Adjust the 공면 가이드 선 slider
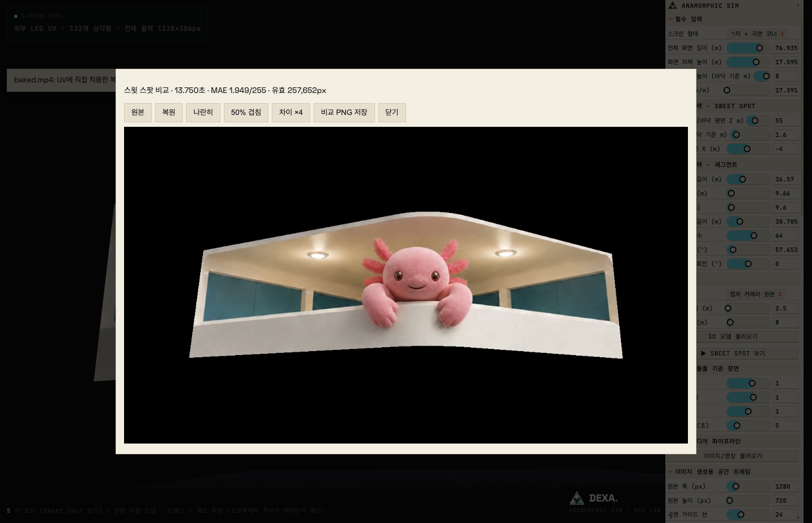 [749, 515]
